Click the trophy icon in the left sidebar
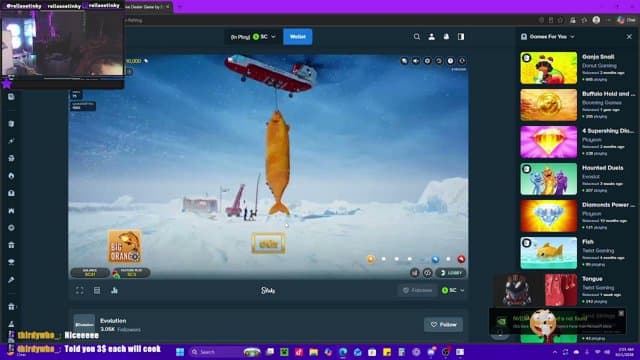This screenshot has height=360, width=640. [x=11, y=262]
